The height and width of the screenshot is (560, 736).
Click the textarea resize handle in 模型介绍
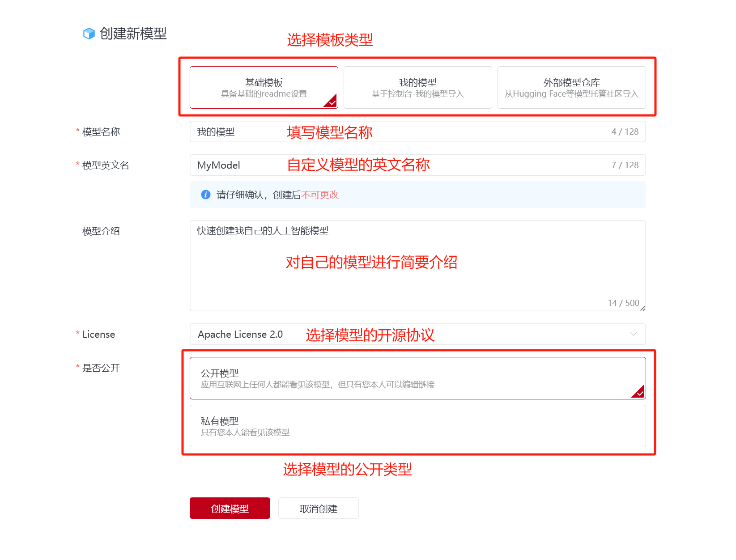[x=642, y=308]
